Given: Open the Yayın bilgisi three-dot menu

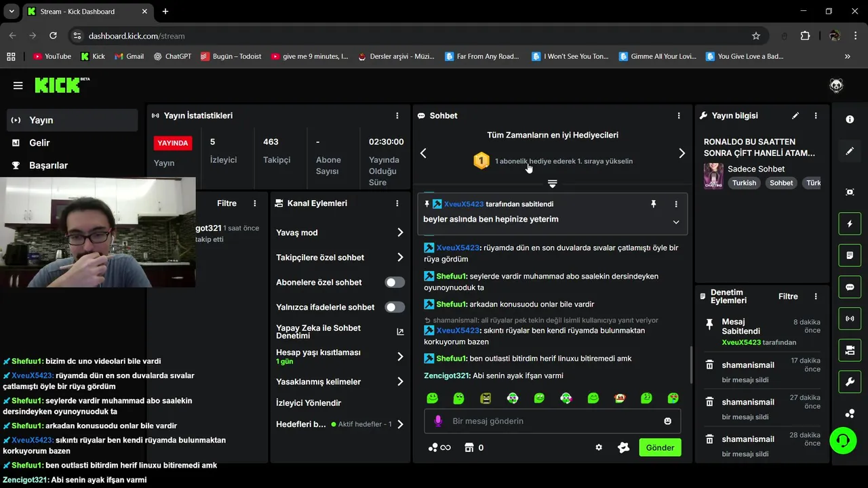Looking at the screenshot, I should pos(816,116).
